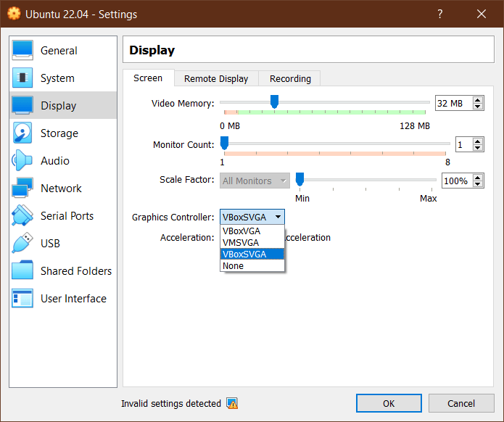504x422 pixels.
Task: Click the '128 MB' maximum label
Action: click(415, 125)
